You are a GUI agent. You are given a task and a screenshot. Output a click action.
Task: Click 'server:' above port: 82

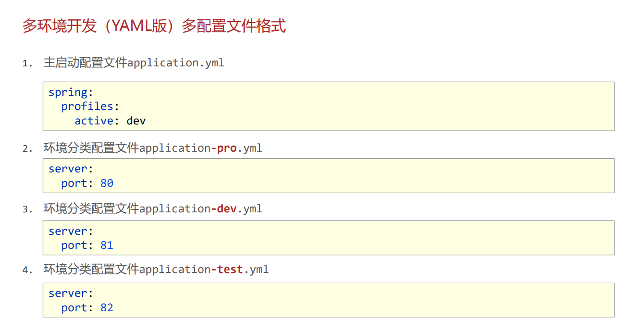(71, 293)
